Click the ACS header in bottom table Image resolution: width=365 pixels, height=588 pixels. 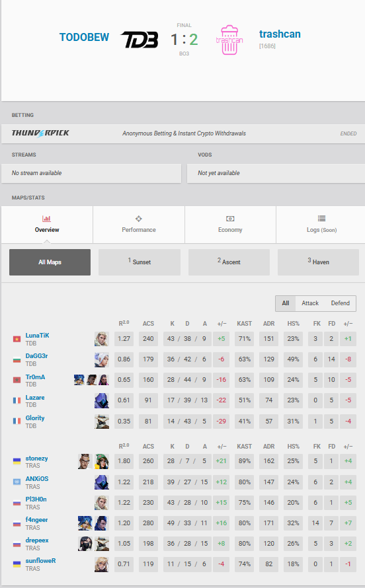tap(148, 446)
